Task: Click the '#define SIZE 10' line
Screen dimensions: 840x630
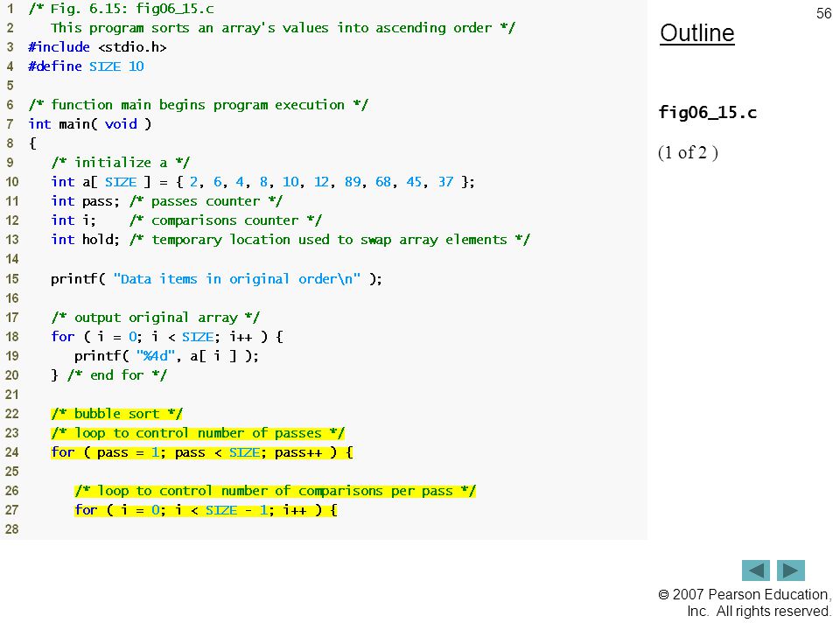Action: (86, 66)
